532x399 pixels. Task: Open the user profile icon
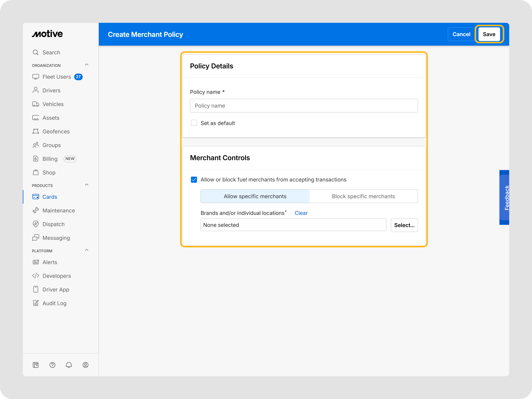(x=85, y=365)
